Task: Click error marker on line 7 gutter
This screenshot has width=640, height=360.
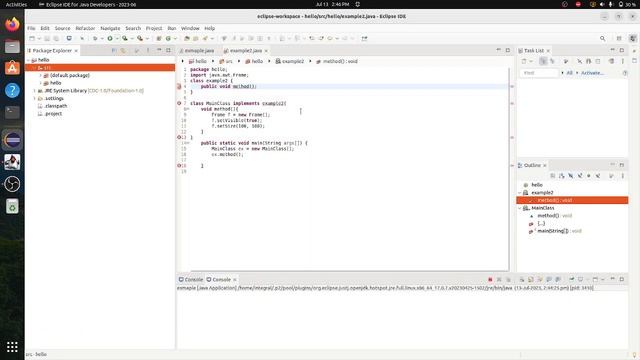Action: (179, 103)
